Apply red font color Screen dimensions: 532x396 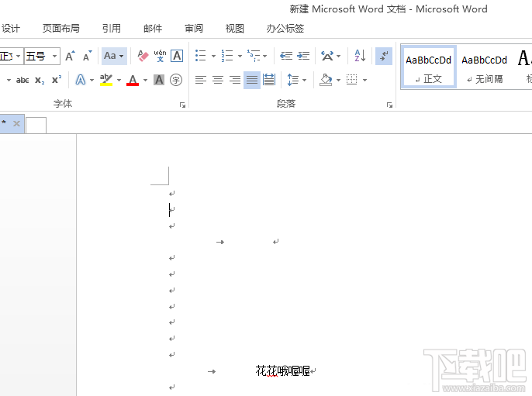pos(133,80)
